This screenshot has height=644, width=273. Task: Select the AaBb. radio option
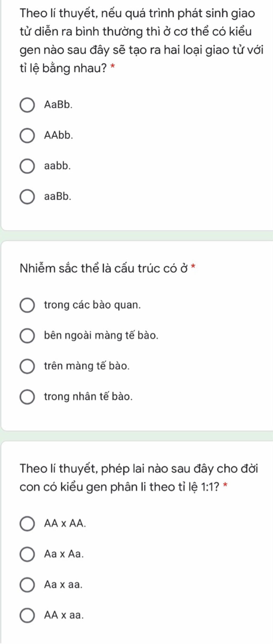point(27,105)
